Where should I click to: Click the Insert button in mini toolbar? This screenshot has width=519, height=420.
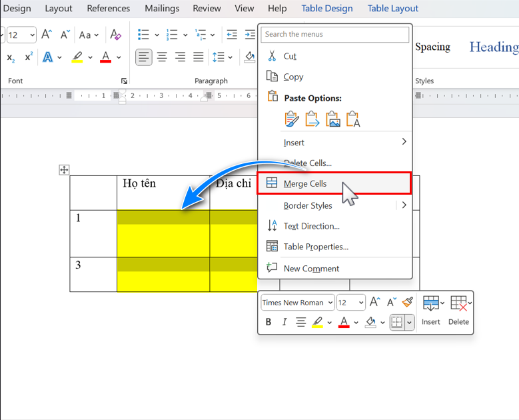tap(431, 311)
